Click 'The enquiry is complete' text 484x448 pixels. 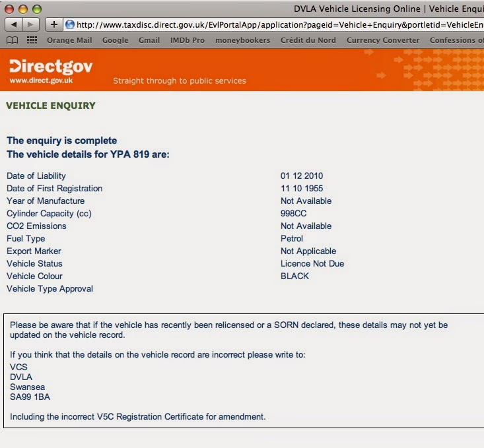(x=61, y=141)
